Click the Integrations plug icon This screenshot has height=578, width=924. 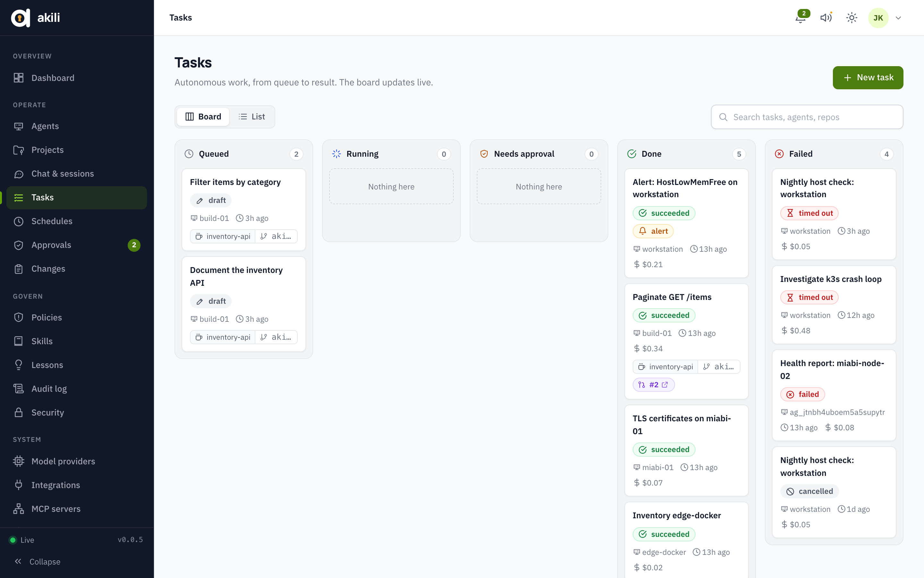pyautogui.click(x=18, y=485)
